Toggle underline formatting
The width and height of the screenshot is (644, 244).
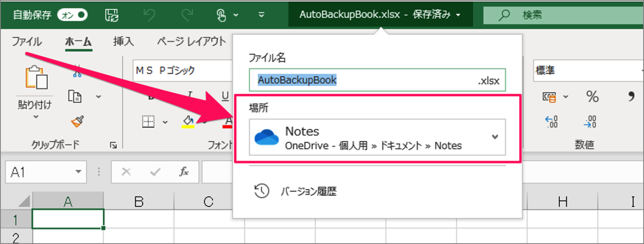pos(225,95)
